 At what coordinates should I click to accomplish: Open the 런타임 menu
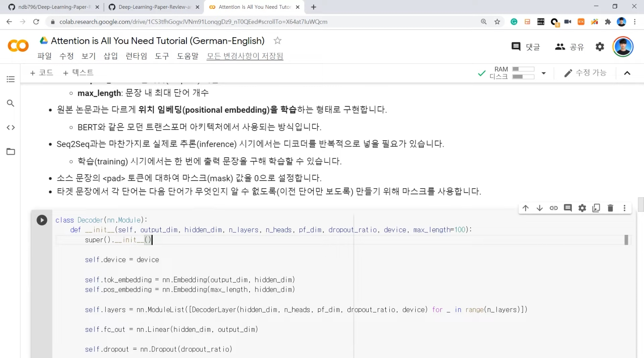(x=136, y=56)
